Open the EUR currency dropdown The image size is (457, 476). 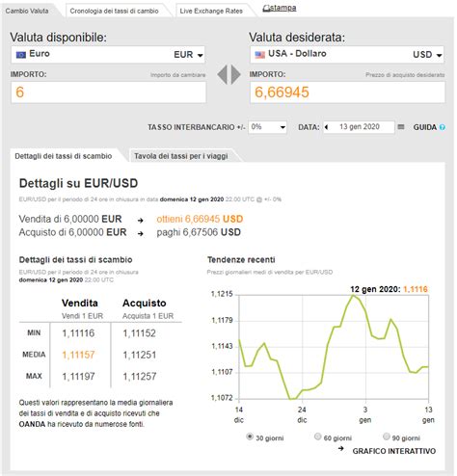(x=188, y=55)
